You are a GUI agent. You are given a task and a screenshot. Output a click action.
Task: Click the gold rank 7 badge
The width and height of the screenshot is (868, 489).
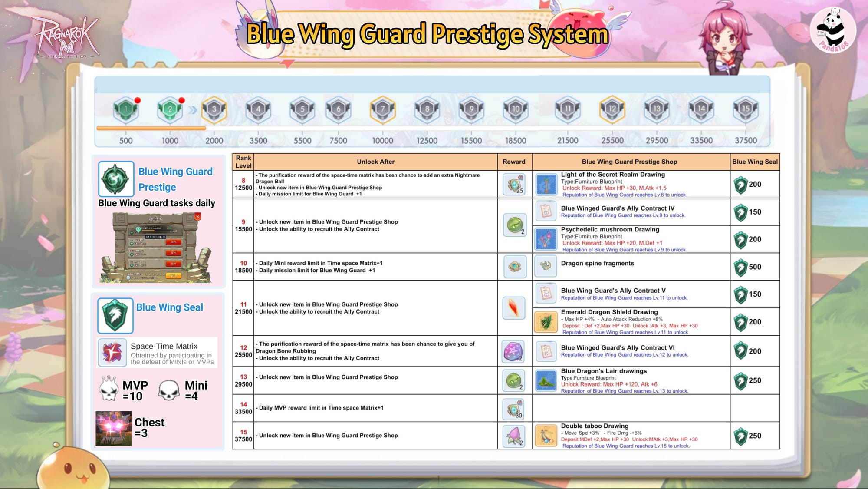pyautogui.click(x=382, y=109)
